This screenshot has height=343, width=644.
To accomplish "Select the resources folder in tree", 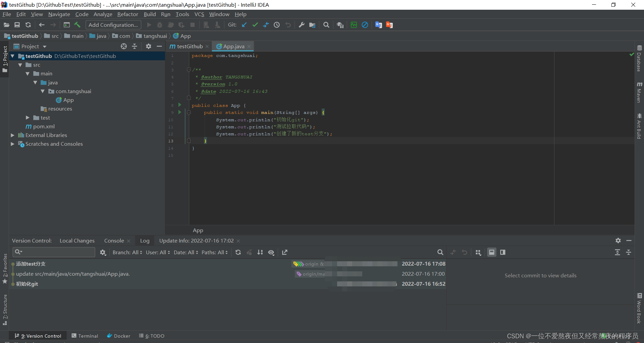I will click(x=56, y=109).
